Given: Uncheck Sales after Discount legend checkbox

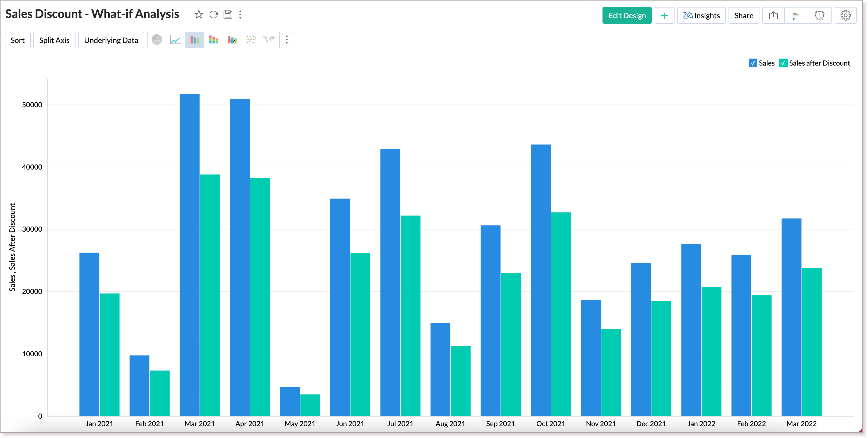Looking at the screenshot, I should pyautogui.click(x=783, y=63).
